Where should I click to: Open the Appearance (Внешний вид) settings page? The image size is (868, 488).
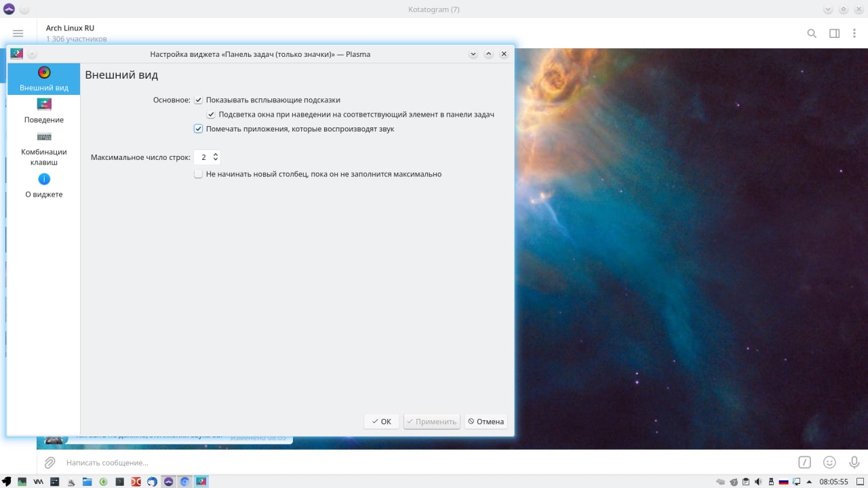pos(43,79)
